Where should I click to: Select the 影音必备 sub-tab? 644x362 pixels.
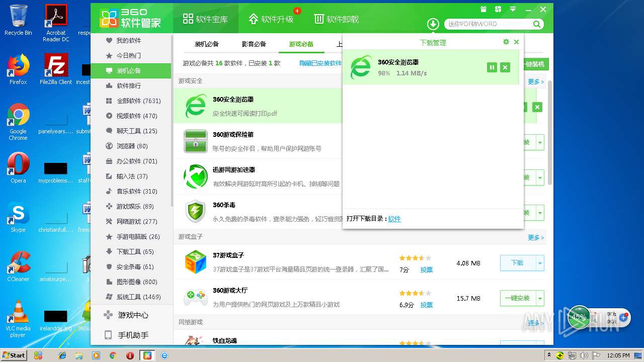pos(254,44)
